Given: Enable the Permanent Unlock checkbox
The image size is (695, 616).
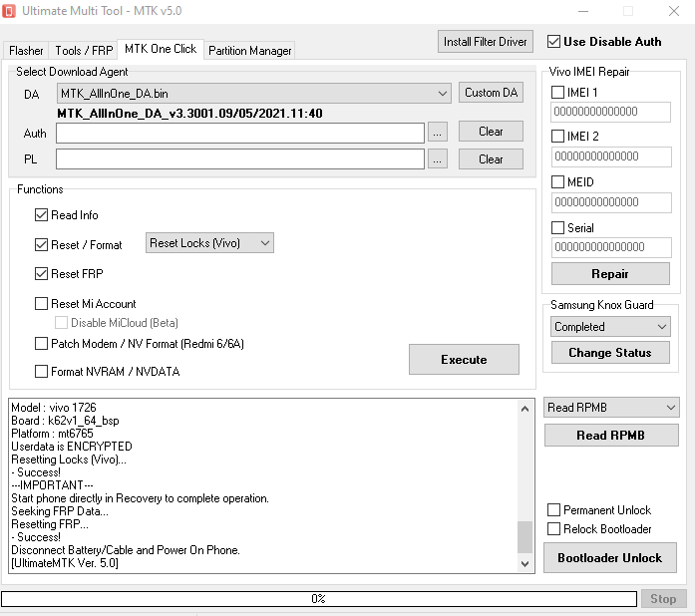Looking at the screenshot, I should tap(554, 510).
